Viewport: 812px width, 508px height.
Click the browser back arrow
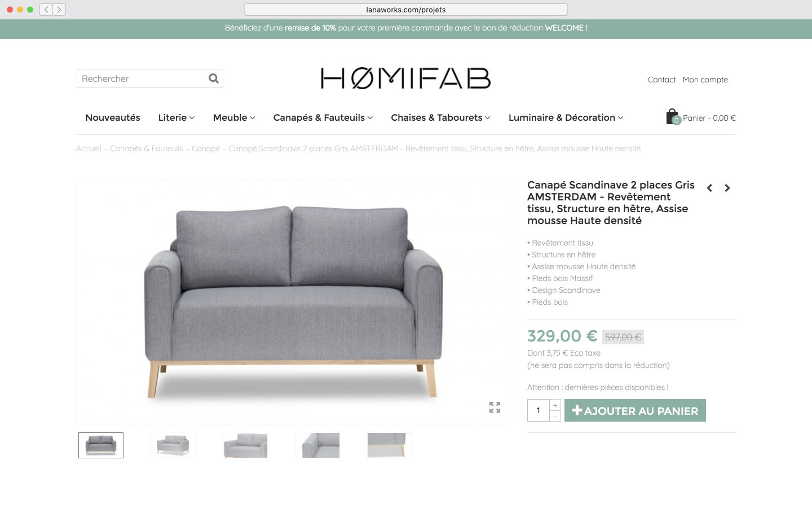(46, 10)
